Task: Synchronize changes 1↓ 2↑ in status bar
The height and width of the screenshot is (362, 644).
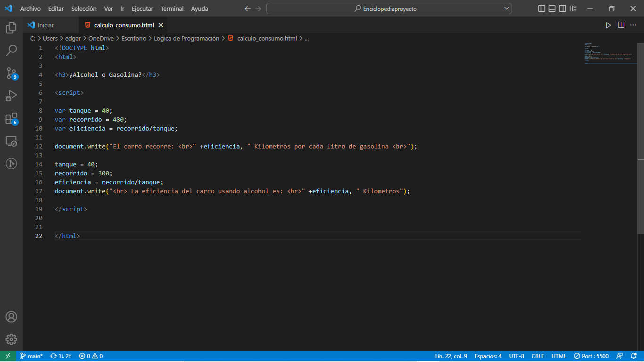Action: (60, 356)
